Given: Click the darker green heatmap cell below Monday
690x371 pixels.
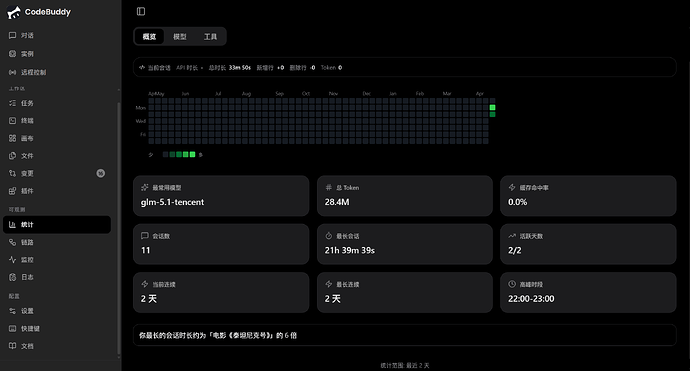Looking at the screenshot, I should tap(492, 114).
